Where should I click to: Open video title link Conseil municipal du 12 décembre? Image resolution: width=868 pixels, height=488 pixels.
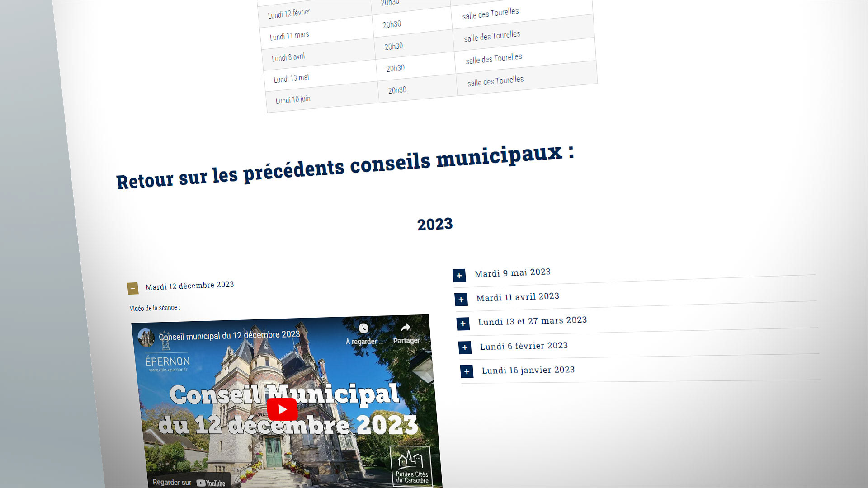click(229, 335)
